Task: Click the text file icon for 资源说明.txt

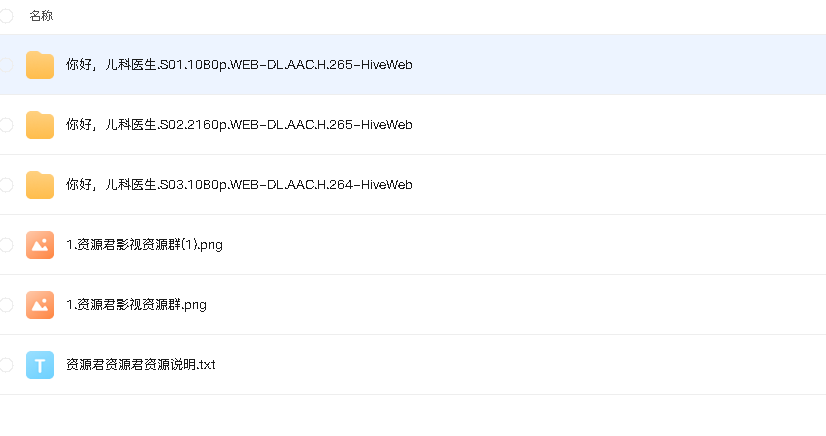Action: (x=40, y=365)
